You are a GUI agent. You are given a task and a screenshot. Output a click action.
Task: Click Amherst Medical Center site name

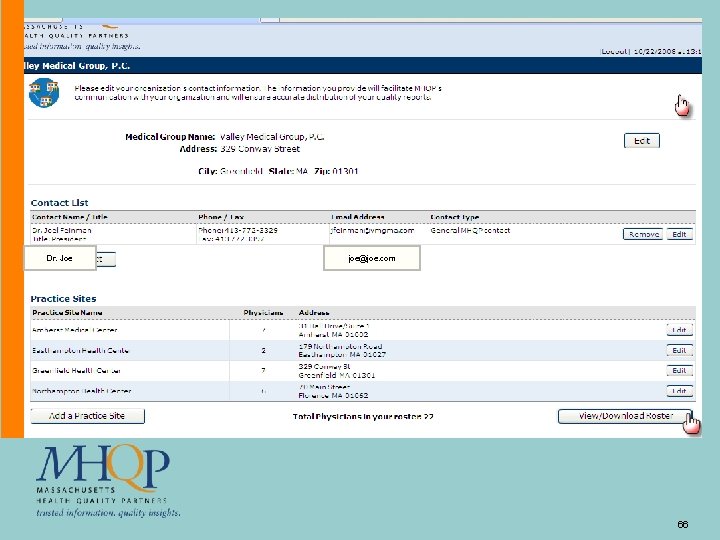[74, 330]
